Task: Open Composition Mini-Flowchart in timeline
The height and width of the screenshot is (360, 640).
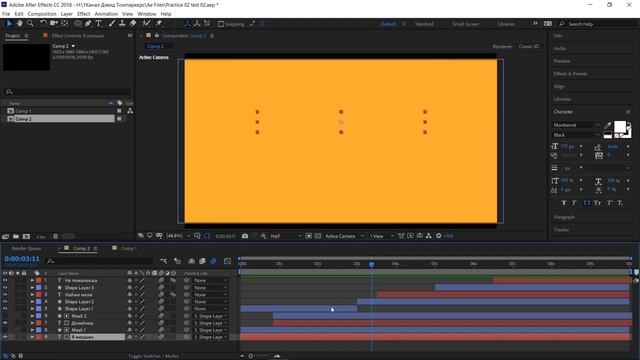Action: click(x=164, y=261)
